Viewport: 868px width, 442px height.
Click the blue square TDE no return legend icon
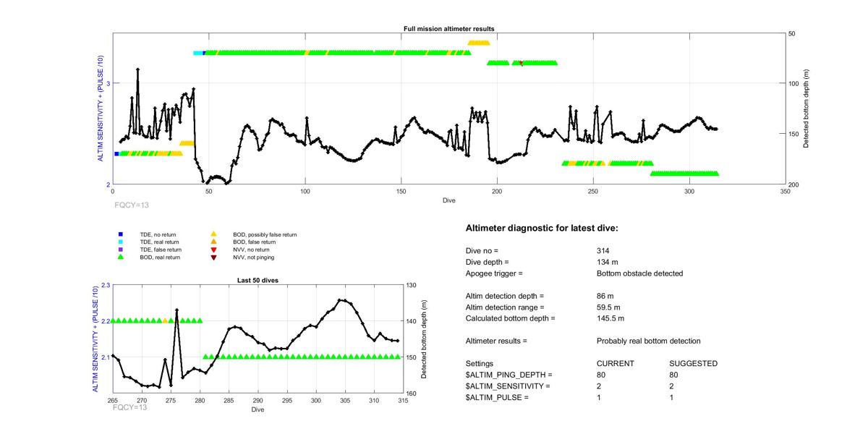tap(120, 234)
